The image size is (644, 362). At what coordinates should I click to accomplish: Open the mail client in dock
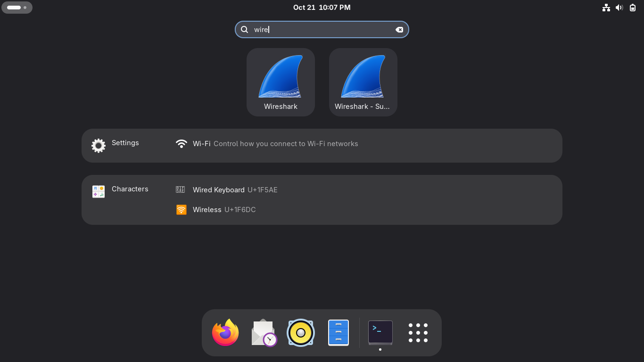263,332
